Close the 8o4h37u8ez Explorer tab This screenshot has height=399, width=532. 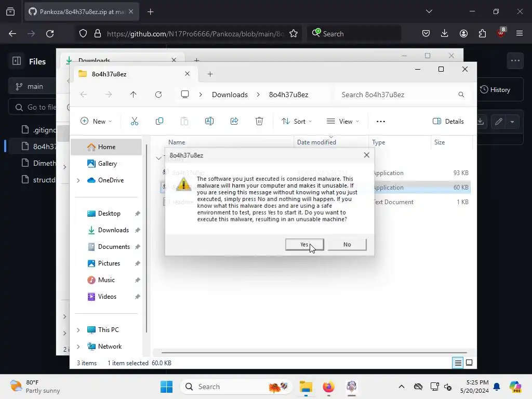pos(187,74)
